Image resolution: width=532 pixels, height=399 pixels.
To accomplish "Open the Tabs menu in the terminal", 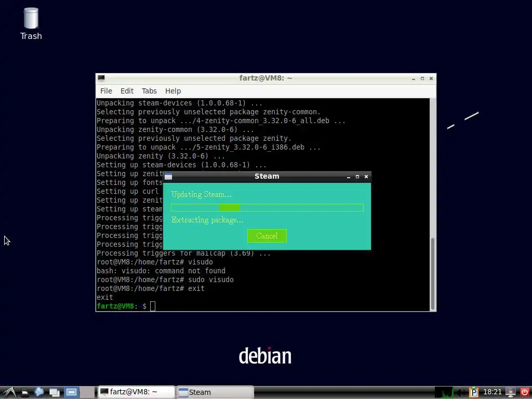I will (149, 91).
